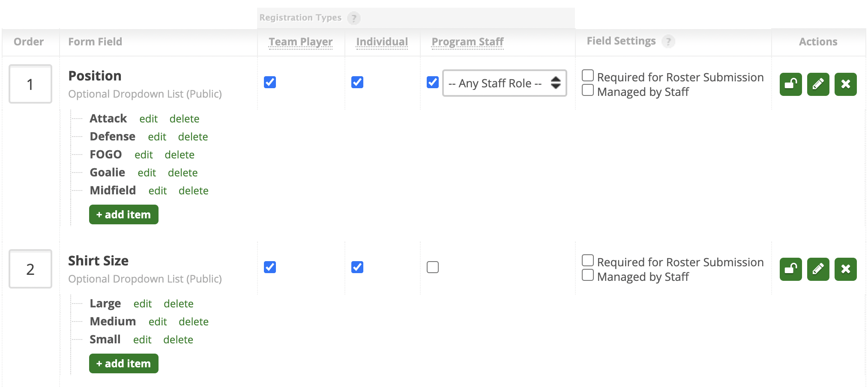Enable Managed by Staff on Position
Screen dimensions: 868x387
(588, 90)
